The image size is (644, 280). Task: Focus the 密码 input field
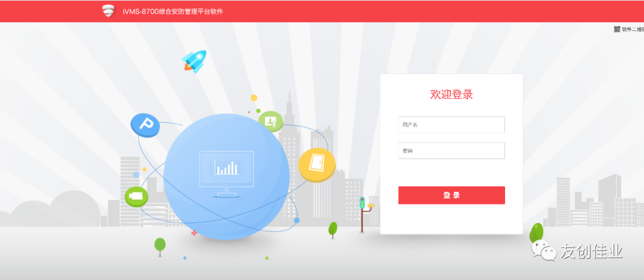(451, 151)
